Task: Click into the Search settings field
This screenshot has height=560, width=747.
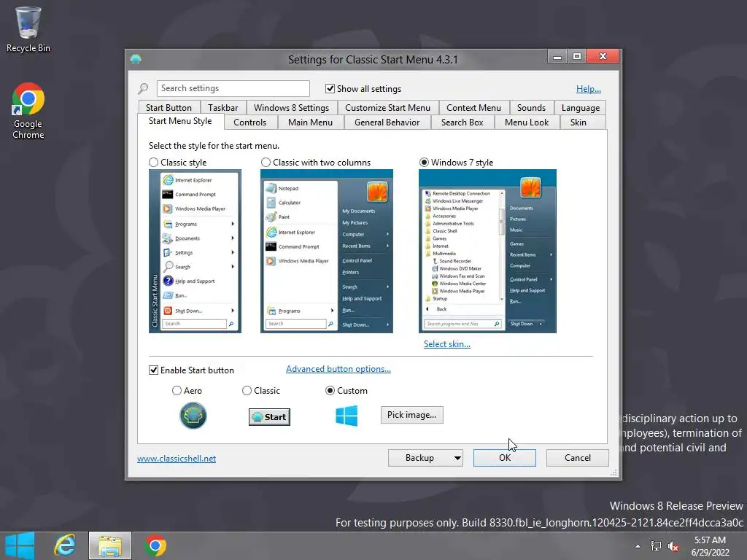Action: [233, 88]
